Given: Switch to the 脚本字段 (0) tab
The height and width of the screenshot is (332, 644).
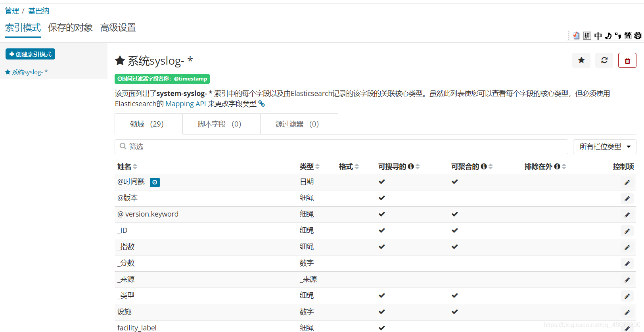Looking at the screenshot, I should pyautogui.click(x=221, y=124).
